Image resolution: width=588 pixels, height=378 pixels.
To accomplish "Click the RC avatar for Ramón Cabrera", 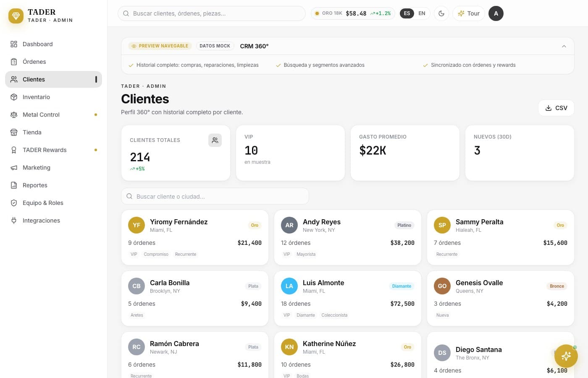I will (136, 347).
